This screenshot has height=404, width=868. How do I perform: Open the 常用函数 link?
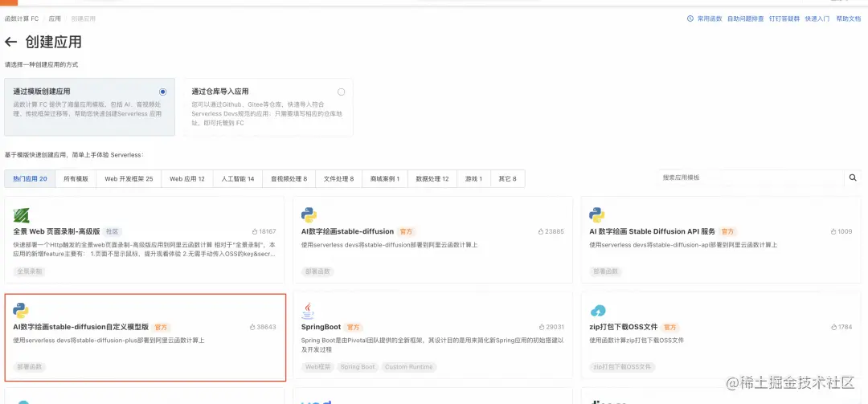[x=710, y=18]
